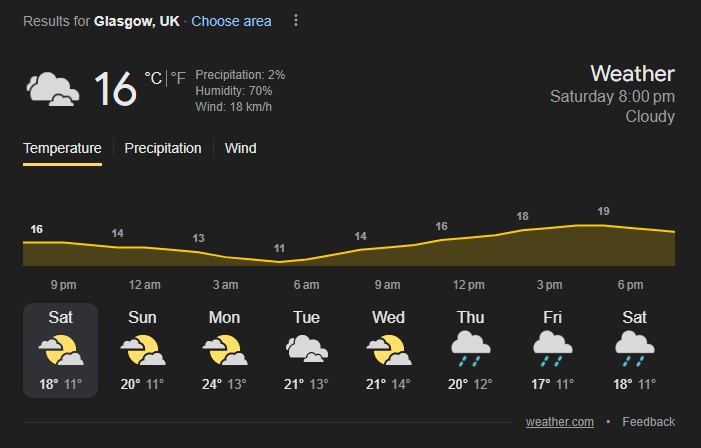Click Friday's rain cloud icon

tap(552, 350)
